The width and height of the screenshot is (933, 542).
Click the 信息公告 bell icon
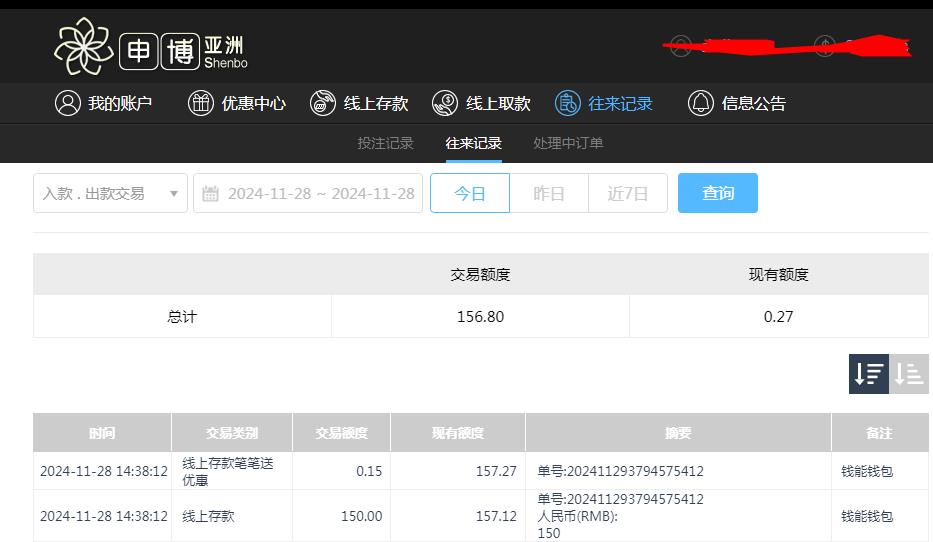[701, 104]
